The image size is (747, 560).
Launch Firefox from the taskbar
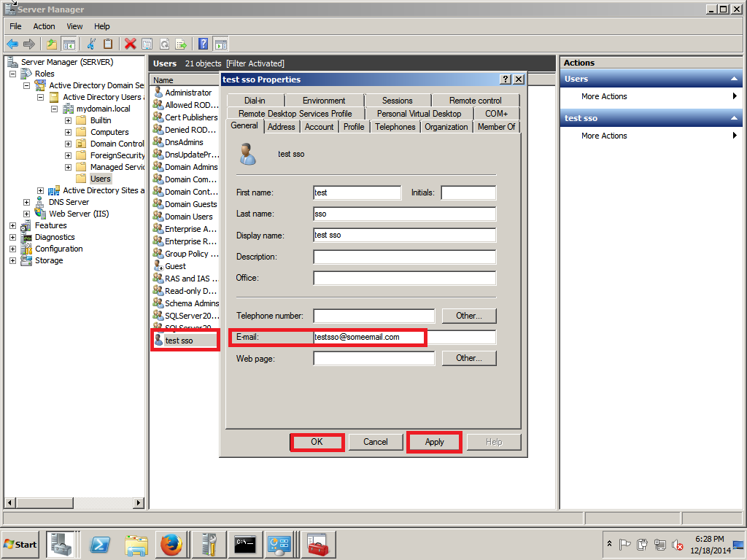[x=171, y=545]
